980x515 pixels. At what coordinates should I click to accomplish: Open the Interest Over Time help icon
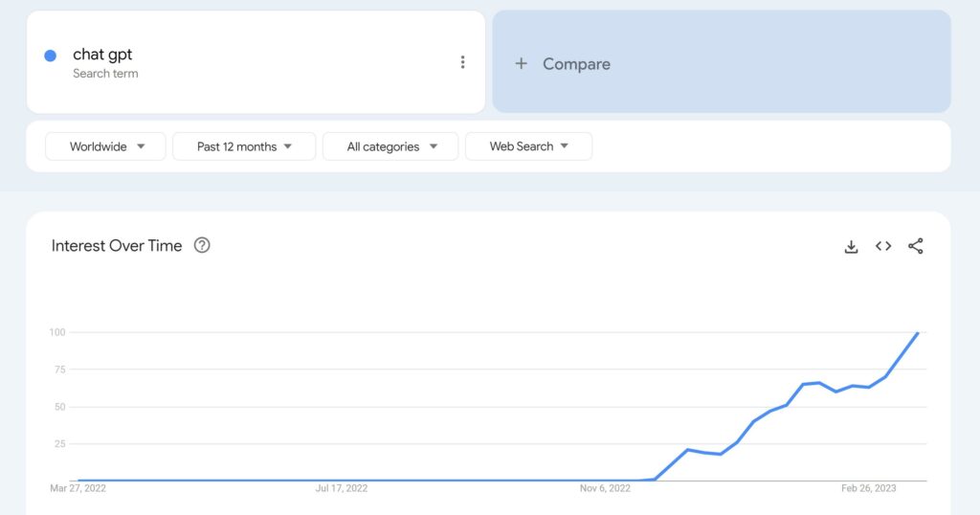coord(202,245)
